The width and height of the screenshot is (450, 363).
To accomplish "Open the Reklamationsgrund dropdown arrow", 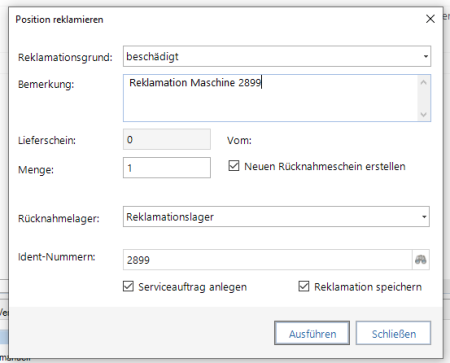I will 425,56.
